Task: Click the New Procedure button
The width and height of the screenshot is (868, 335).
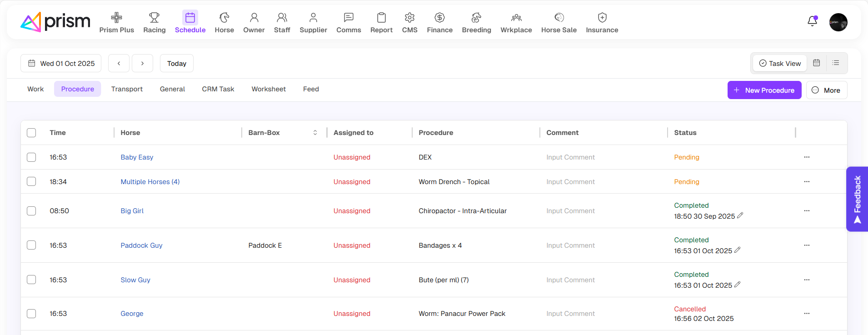Action: pos(764,90)
